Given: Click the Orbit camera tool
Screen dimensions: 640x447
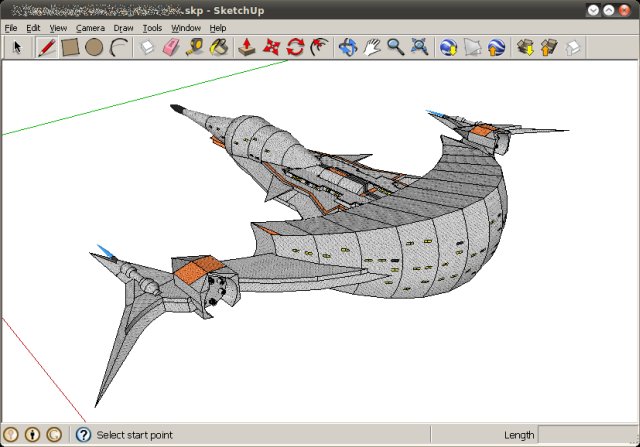Looking at the screenshot, I should 348,47.
